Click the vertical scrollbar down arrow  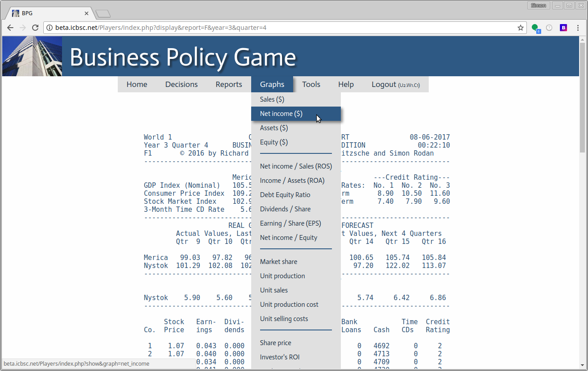click(x=582, y=365)
